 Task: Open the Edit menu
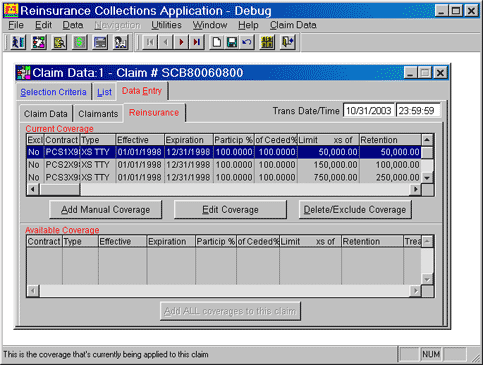point(43,25)
